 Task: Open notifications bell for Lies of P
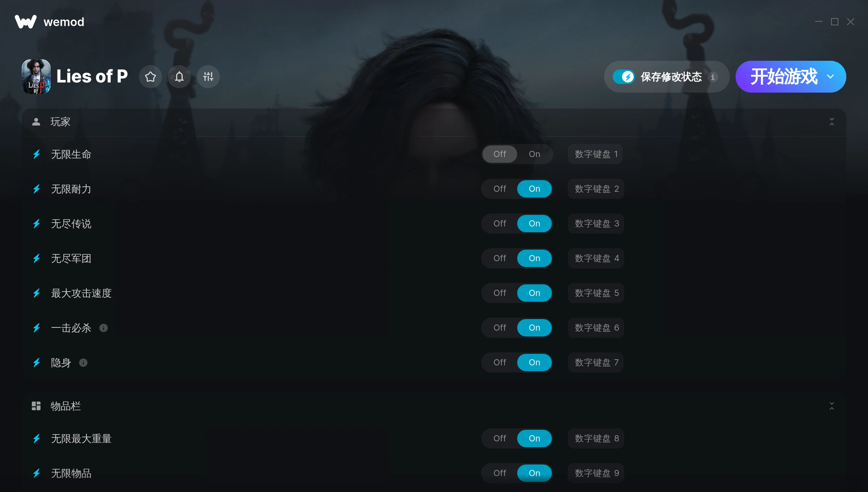(x=179, y=77)
